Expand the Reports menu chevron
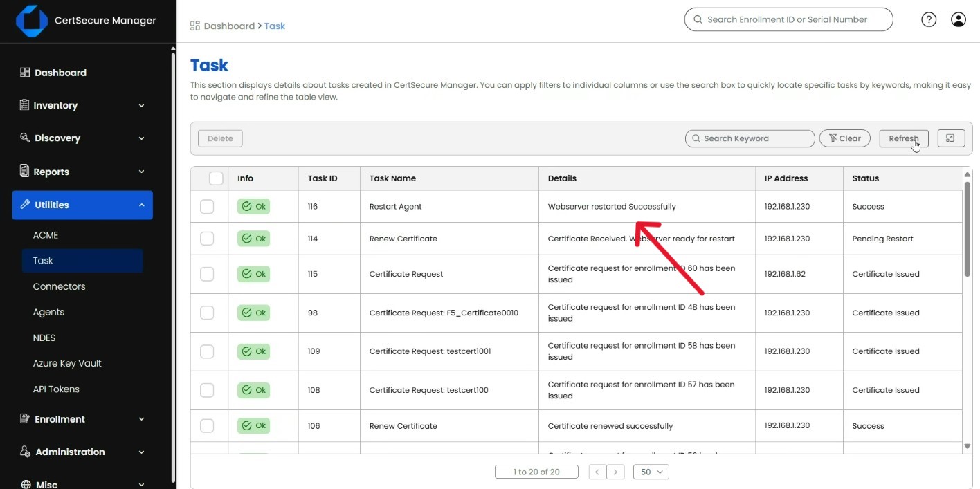Image resolution: width=980 pixels, height=489 pixels. (x=141, y=172)
